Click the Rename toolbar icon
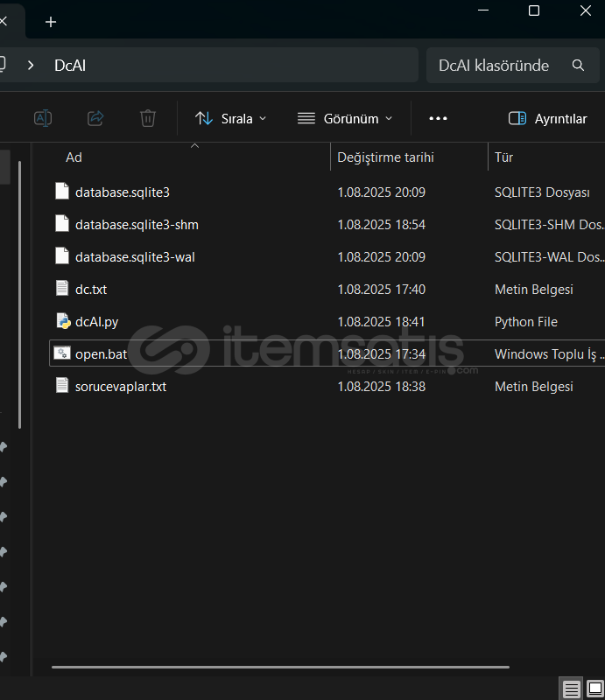Image resolution: width=605 pixels, height=700 pixels. (x=43, y=118)
